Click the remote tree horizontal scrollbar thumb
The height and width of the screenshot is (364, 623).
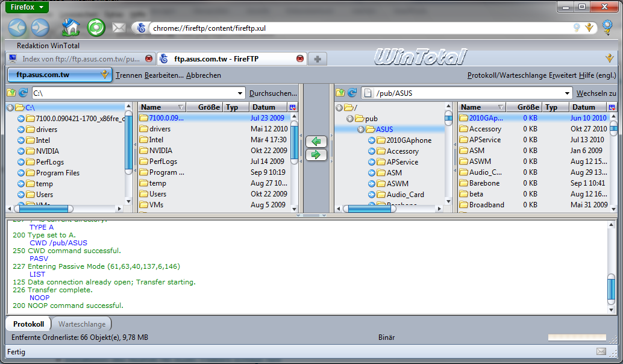click(369, 209)
